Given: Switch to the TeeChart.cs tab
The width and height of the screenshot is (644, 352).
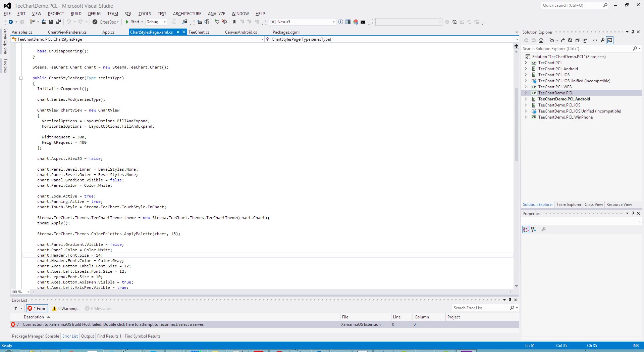Looking at the screenshot, I should point(199,32).
